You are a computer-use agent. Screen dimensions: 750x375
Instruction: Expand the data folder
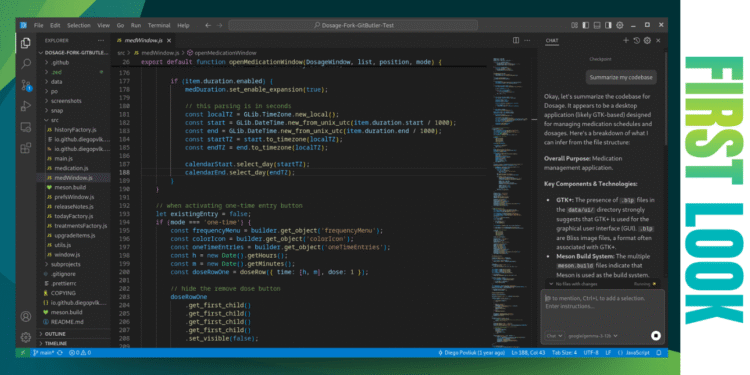(x=74, y=82)
